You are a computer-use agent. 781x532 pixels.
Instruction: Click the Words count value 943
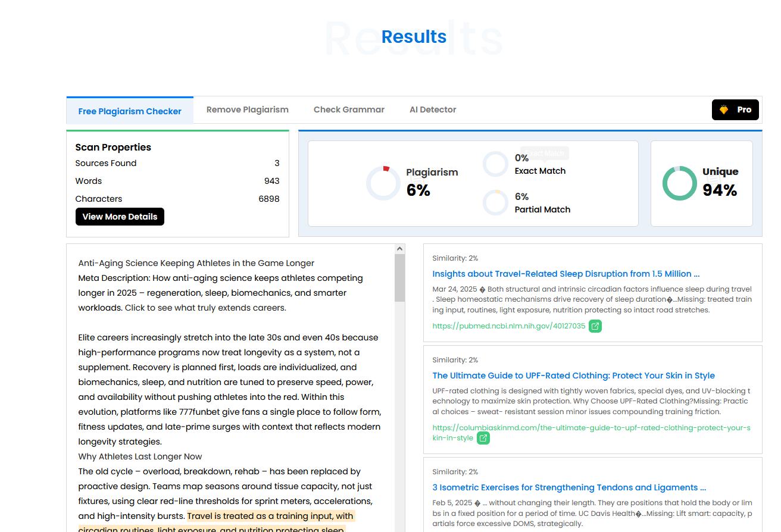(x=272, y=181)
